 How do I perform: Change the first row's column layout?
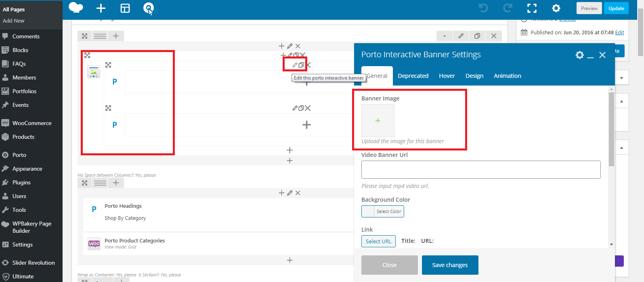click(x=100, y=36)
